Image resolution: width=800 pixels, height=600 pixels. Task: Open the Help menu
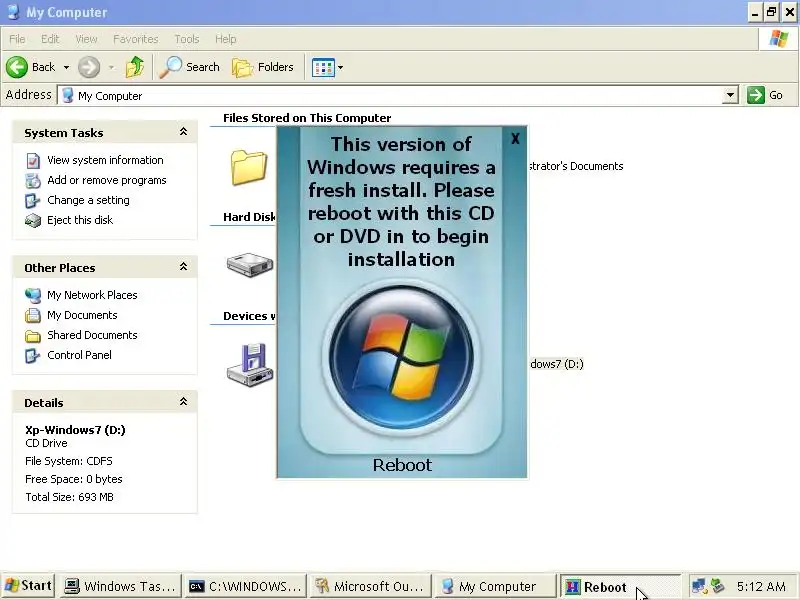coord(226,39)
